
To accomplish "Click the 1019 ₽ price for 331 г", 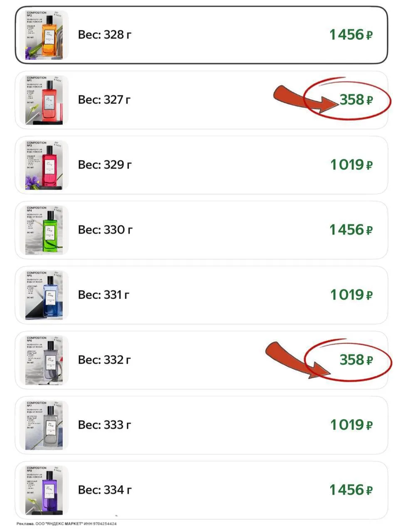I will [x=351, y=295].
